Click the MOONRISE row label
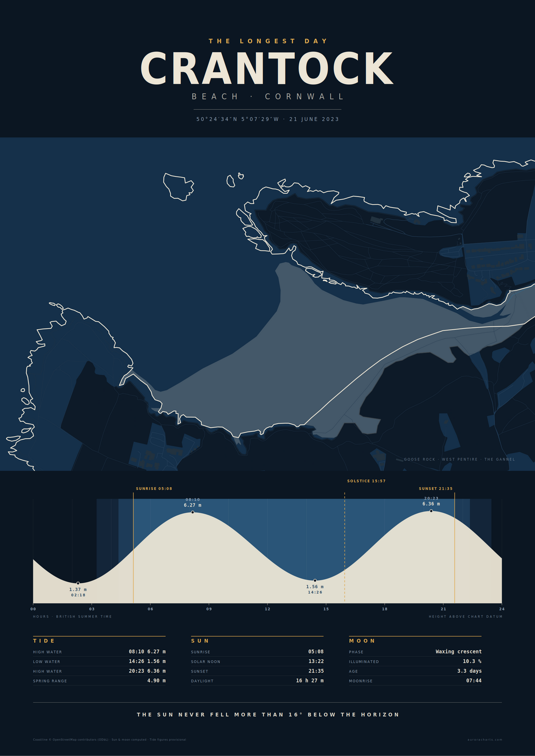Screen dimensions: 535x756 (361, 681)
